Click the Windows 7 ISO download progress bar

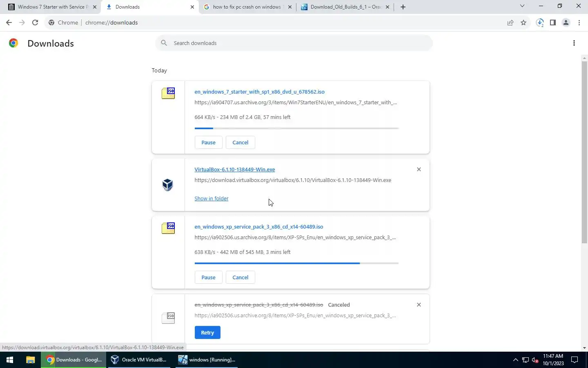click(296, 128)
